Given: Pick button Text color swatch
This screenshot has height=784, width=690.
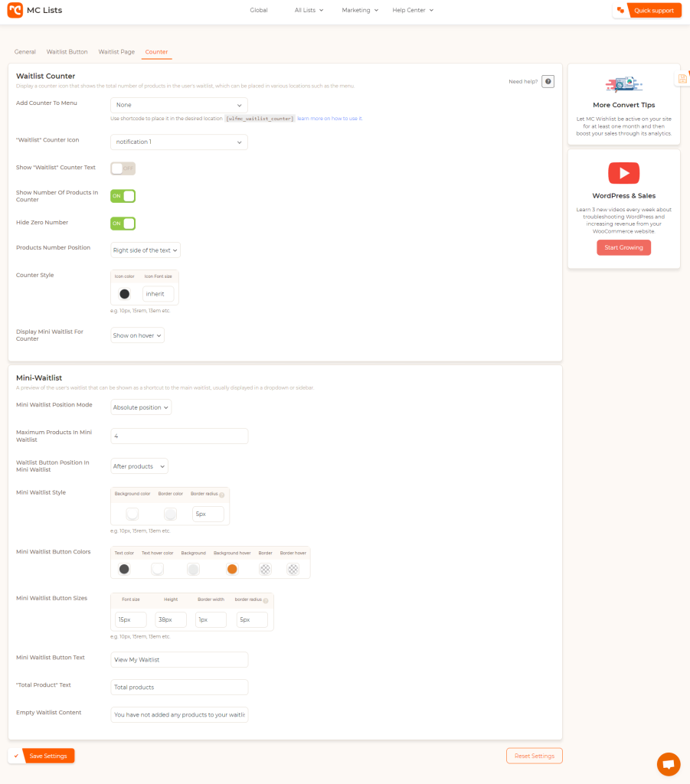Looking at the screenshot, I should (124, 569).
